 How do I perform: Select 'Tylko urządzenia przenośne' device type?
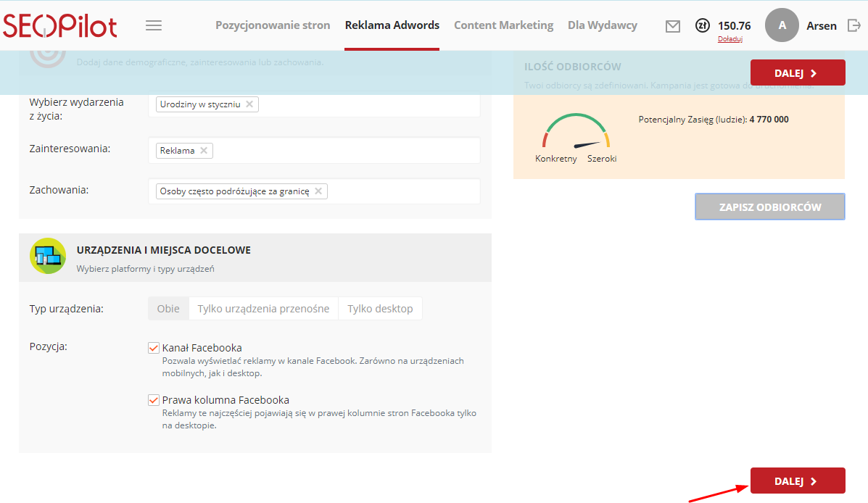point(263,309)
